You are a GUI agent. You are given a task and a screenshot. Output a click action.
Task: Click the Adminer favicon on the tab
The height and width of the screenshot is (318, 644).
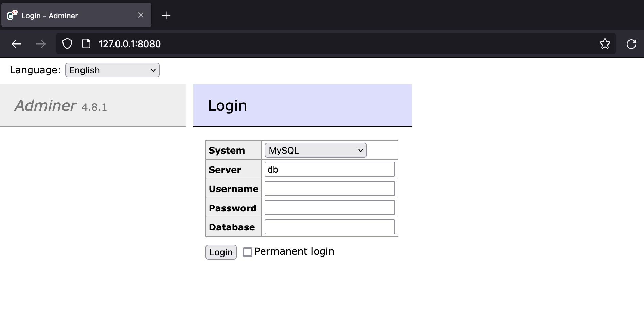pyautogui.click(x=12, y=15)
